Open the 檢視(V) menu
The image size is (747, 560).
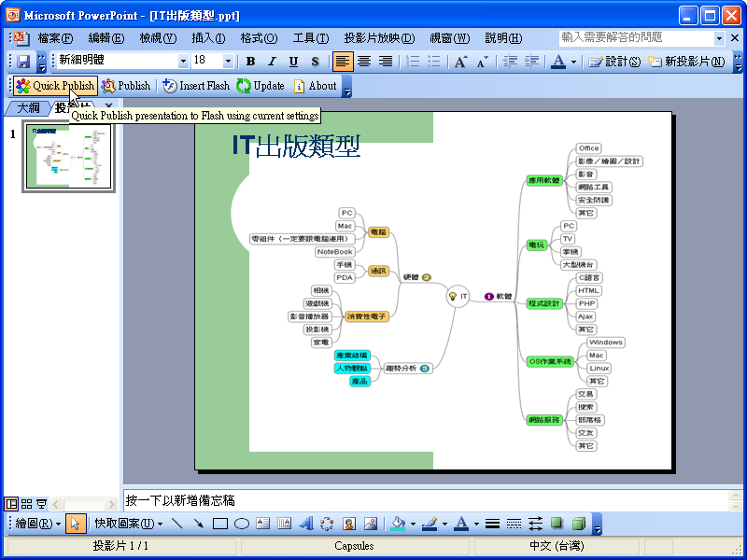click(158, 38)
